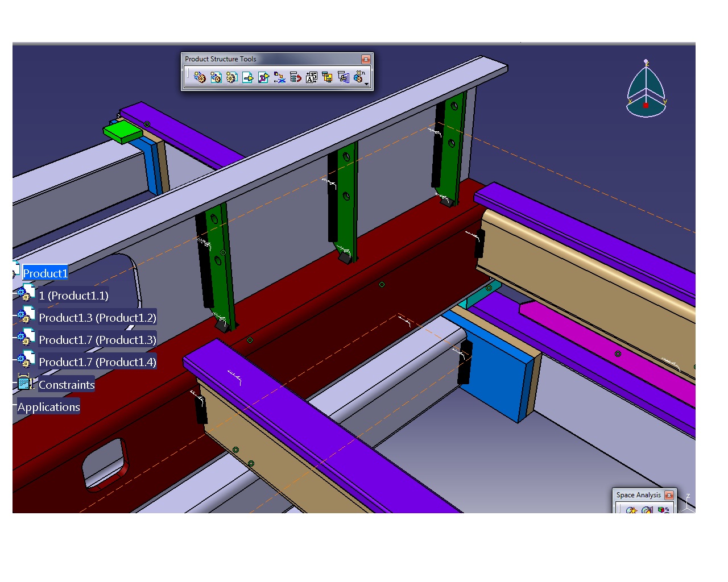Click the Sectioning icon in Space Analysis
The width and height of the screenshot is (728, 582).
click(x=647, y=510)
